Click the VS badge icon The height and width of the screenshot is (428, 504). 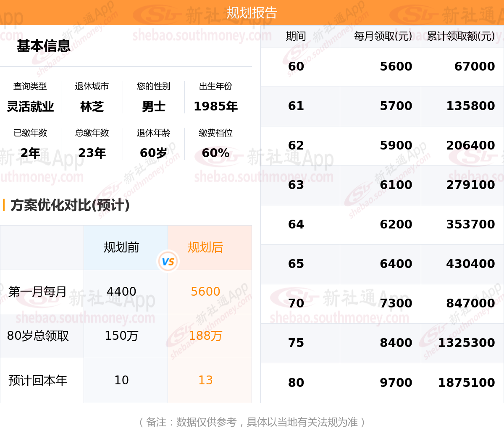pyautogui.click(x=168, y=261)
